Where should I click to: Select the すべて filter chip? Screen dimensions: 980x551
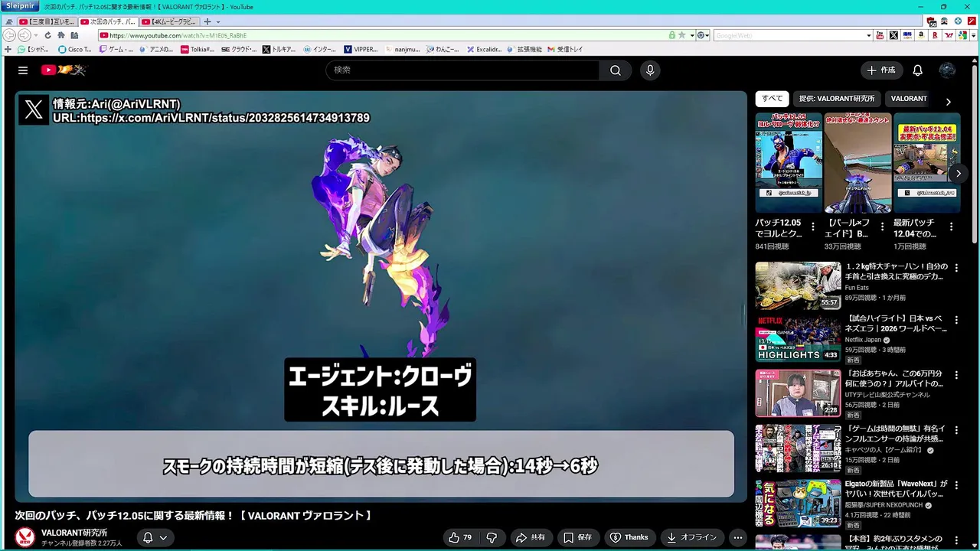772,99
